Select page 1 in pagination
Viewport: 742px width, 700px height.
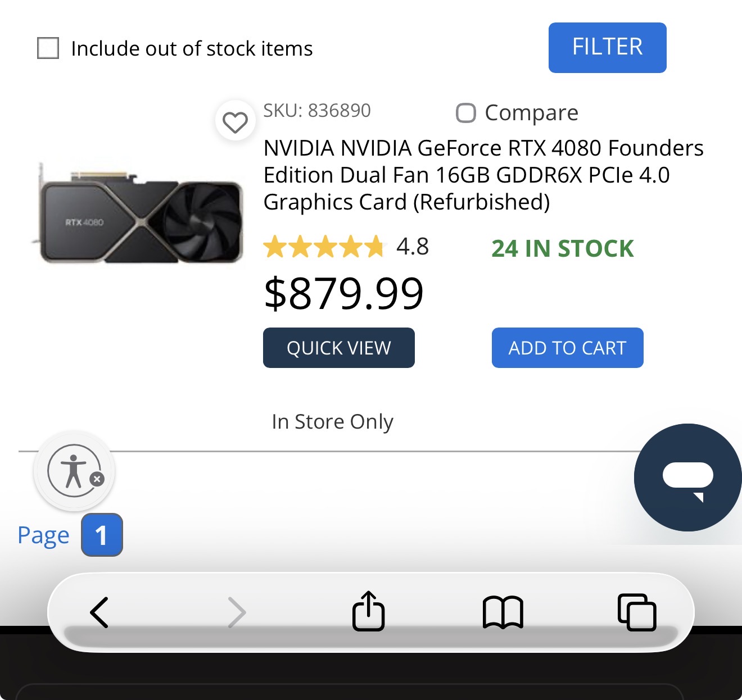(x=102, y=535)
